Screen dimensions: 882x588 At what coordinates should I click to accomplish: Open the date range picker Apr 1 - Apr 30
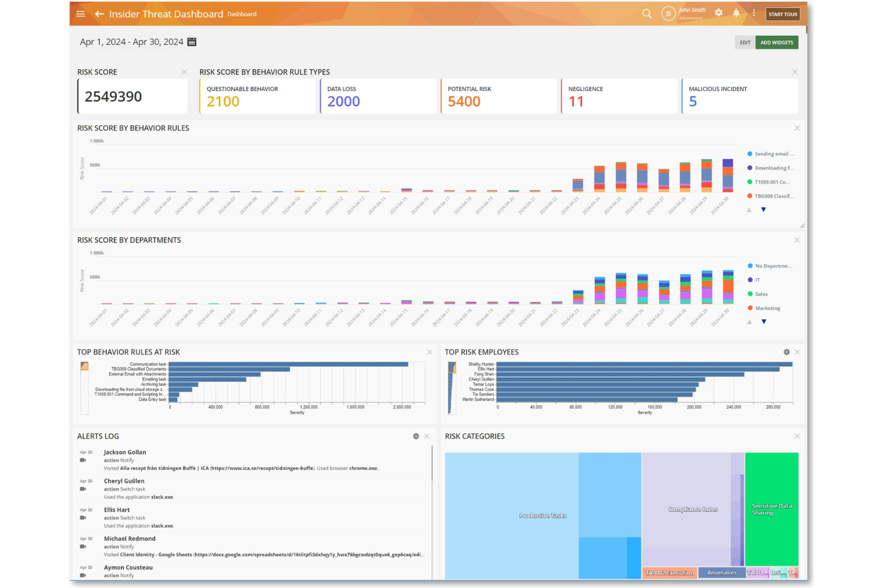[x=132, y=42]
